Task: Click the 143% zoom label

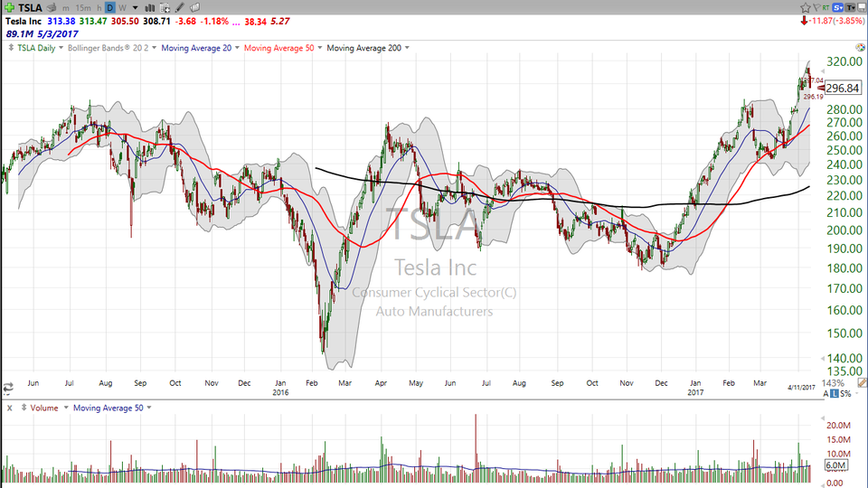Action: (833, 383)
